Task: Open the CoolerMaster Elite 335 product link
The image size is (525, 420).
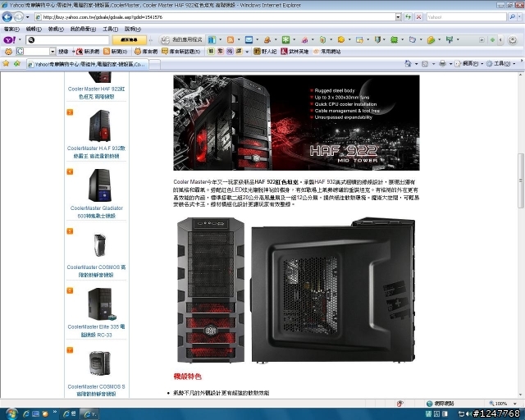Action: tap(97, 331)
